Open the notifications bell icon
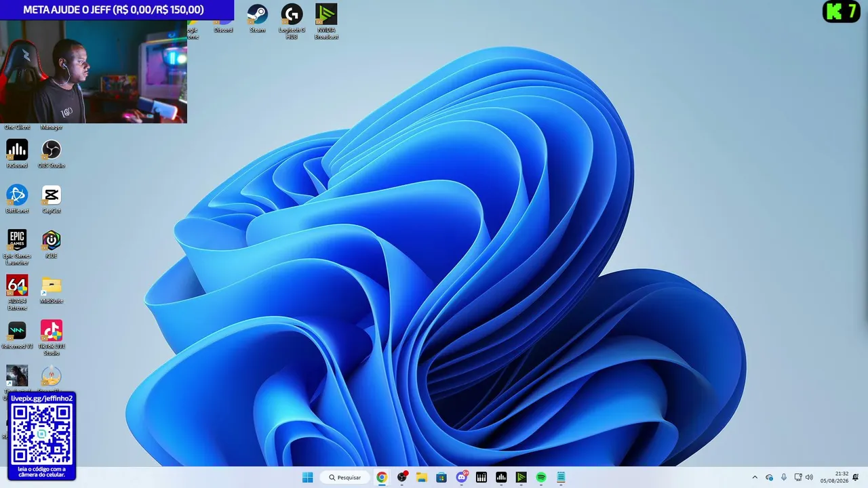The width and height of the screenshot is (868, 488). click(856, 477)
